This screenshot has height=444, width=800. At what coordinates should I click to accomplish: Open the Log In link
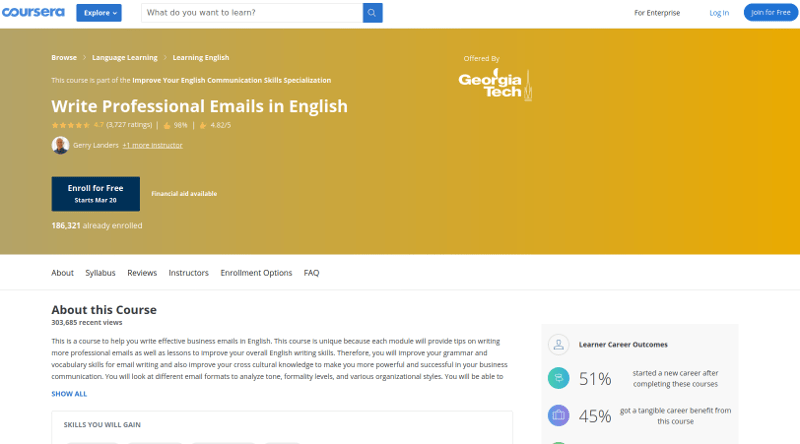click(719, 13)
